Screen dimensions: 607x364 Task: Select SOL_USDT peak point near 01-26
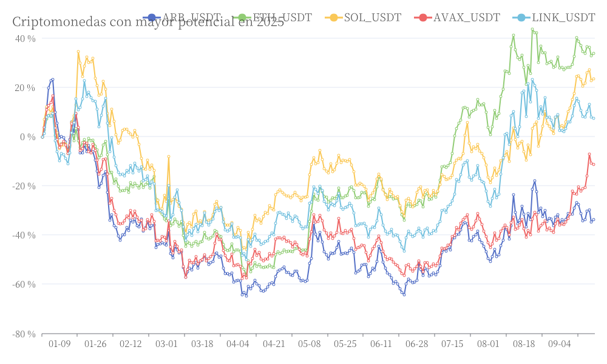pyautogui.click(x=78, y=52)
